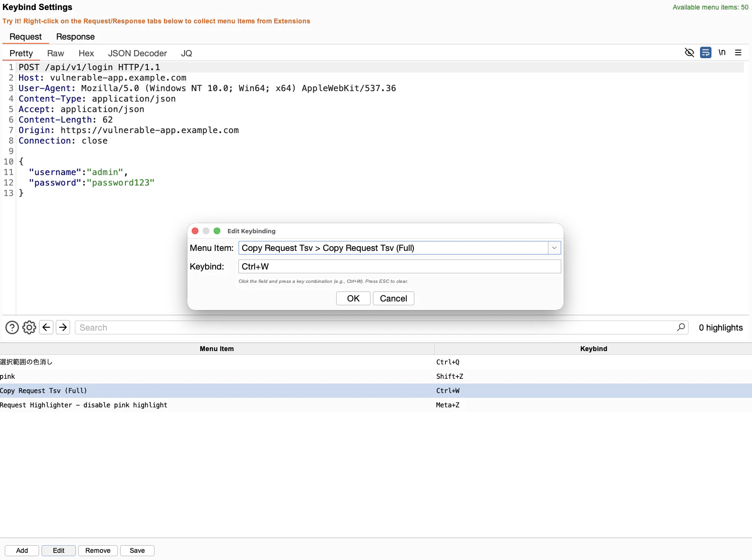Click Available menu items: 50 label

[x=710, y=7]
